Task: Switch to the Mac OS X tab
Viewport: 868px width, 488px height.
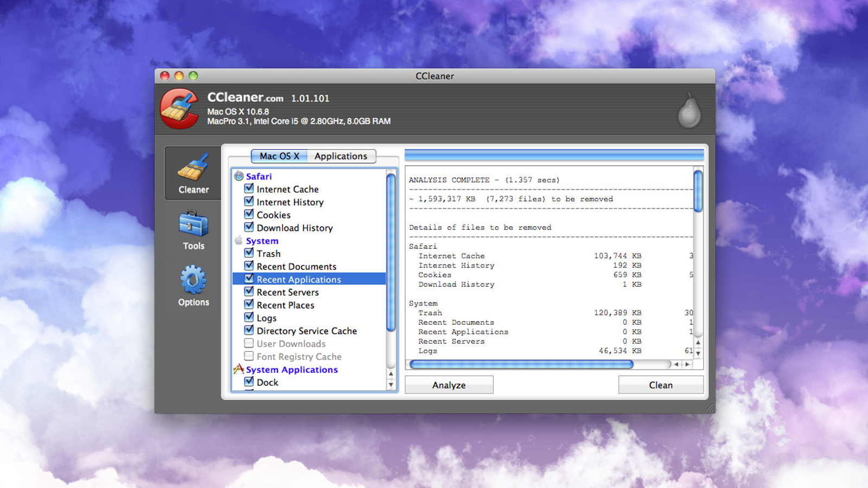Action: pos(279,156)
